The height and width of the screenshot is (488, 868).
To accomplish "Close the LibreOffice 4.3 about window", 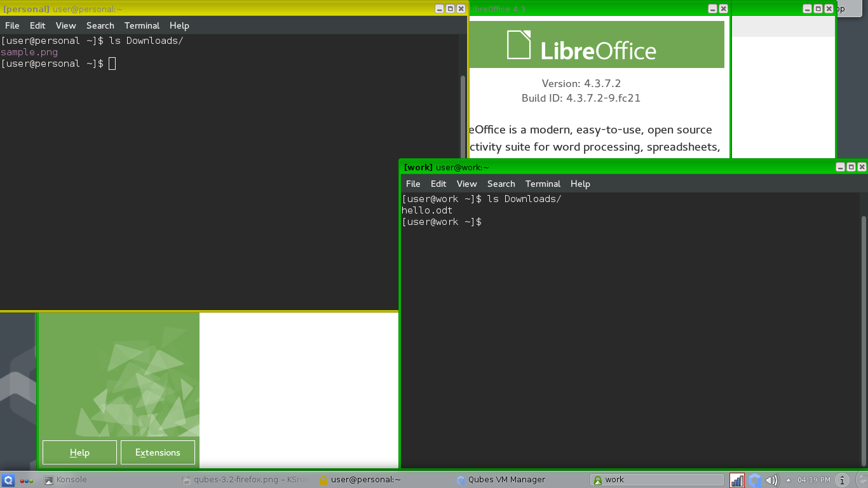I will [723, 9].
